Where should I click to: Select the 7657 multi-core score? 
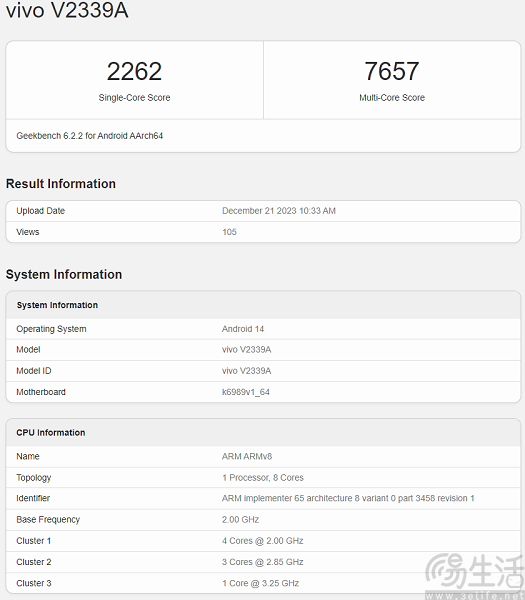(392, 71)
